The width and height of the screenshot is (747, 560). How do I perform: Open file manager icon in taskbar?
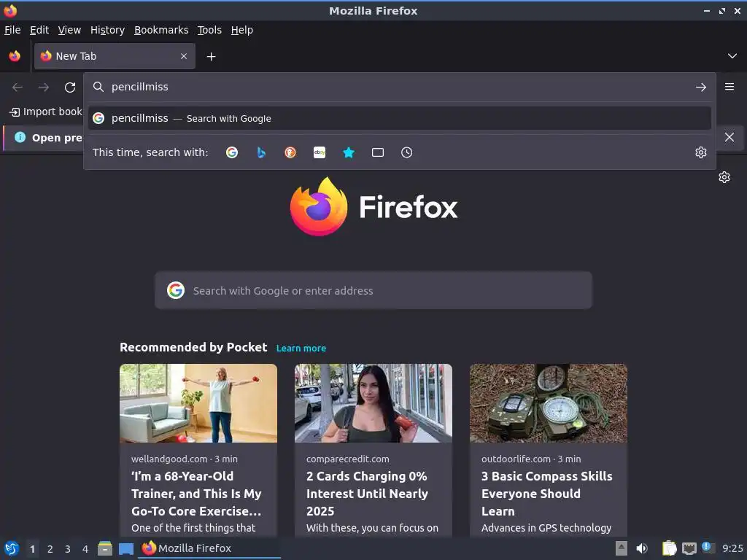click(105, 548)
